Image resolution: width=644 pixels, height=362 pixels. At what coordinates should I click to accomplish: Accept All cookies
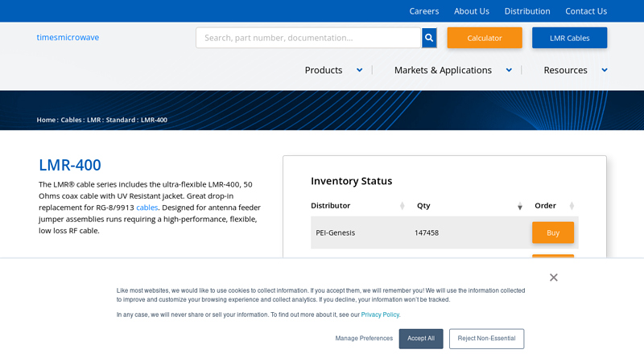click(420, 339)
